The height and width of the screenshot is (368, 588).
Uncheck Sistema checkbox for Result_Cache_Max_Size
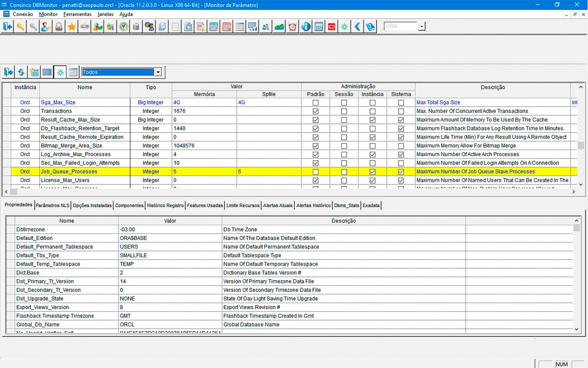pyautogui.click(x=401, y=120)
